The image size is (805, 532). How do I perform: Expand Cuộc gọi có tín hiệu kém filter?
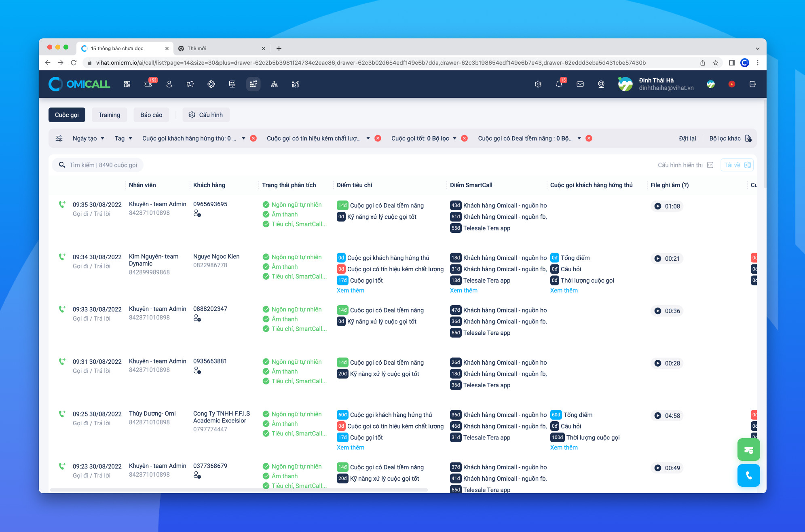(368, 138)
